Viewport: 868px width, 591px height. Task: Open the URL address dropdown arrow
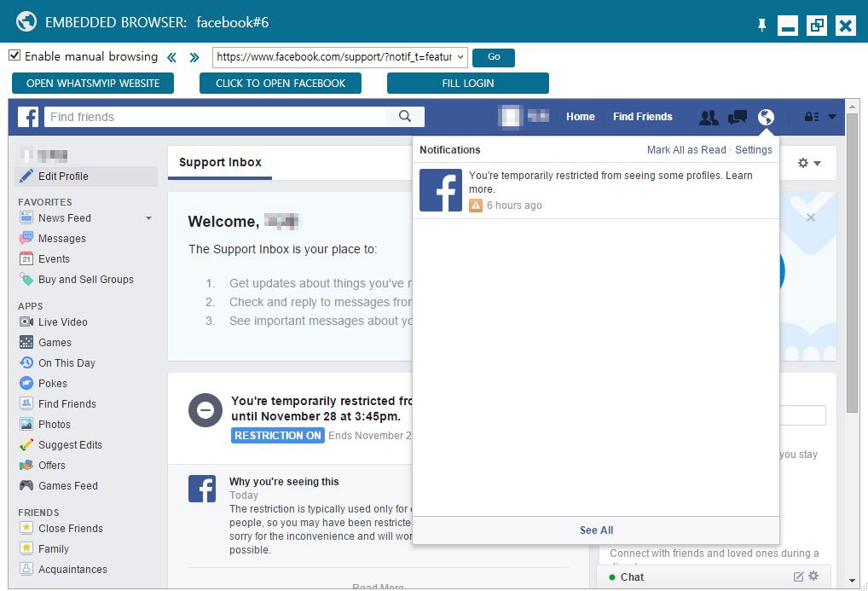click(460, 57)
